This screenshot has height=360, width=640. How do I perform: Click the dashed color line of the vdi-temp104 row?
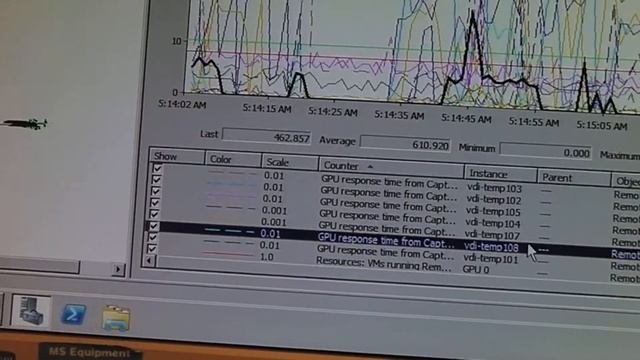(x=231, y=207)
